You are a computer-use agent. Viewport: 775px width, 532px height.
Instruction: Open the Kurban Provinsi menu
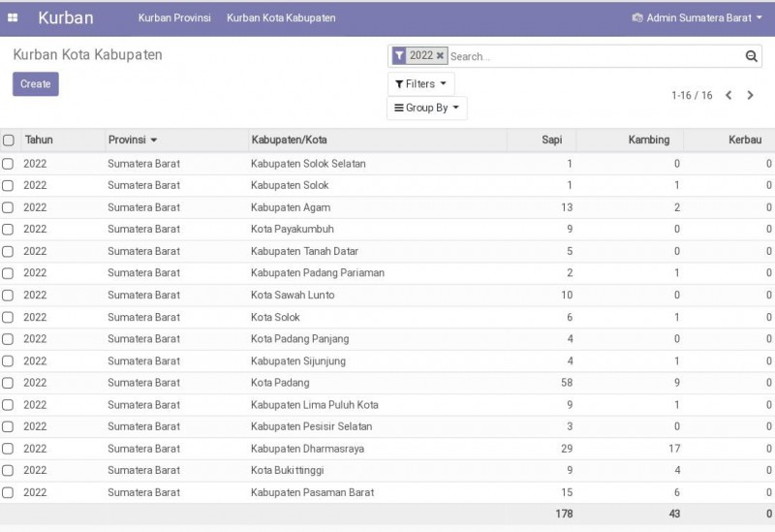pyautogui.click(x=174, y=17)
